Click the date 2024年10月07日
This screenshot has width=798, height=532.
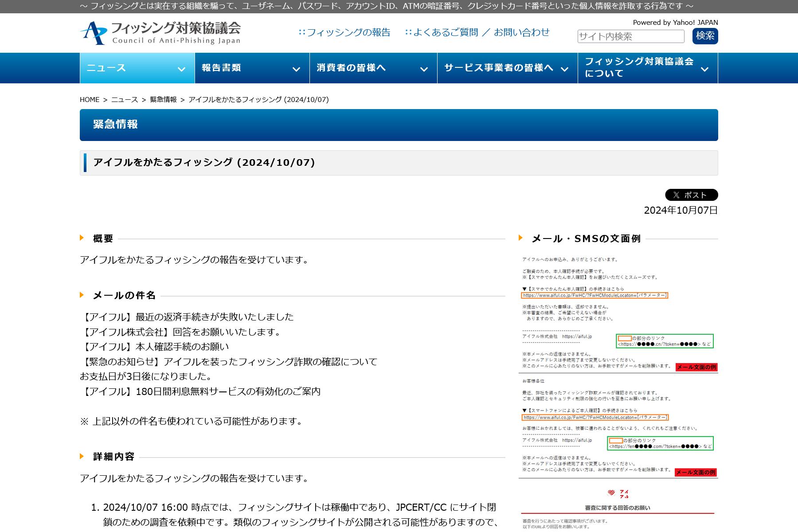click(681, 211)
